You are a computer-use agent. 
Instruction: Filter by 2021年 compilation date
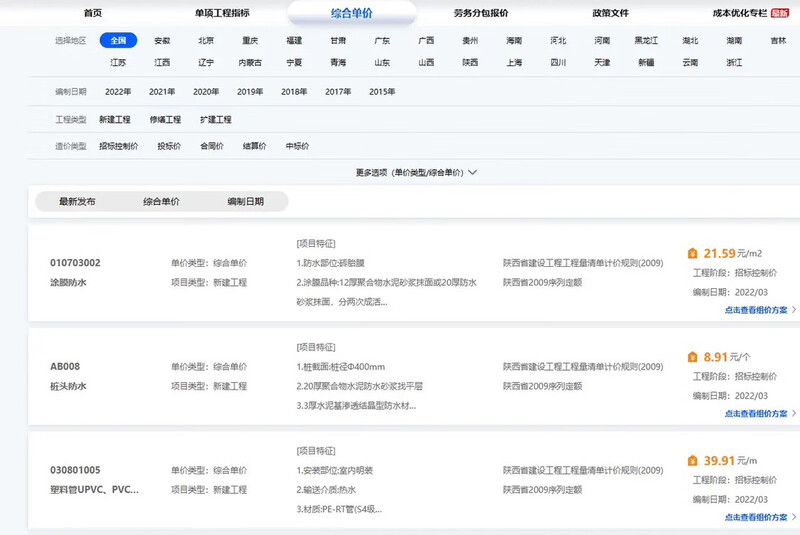tap(162, 92)
